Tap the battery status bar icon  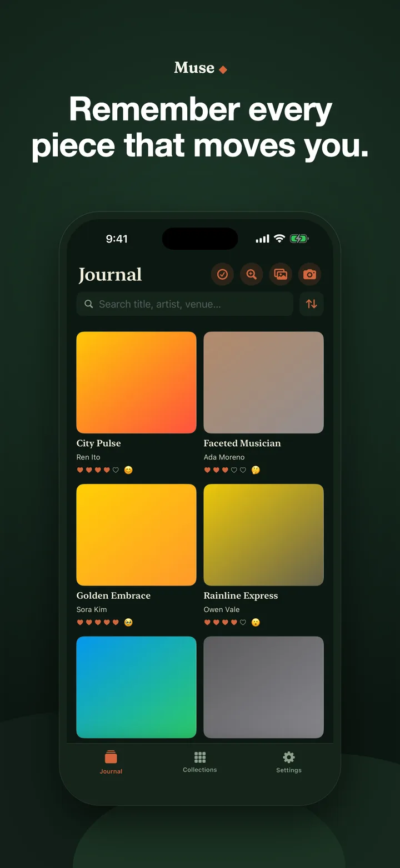coord(299,239)
